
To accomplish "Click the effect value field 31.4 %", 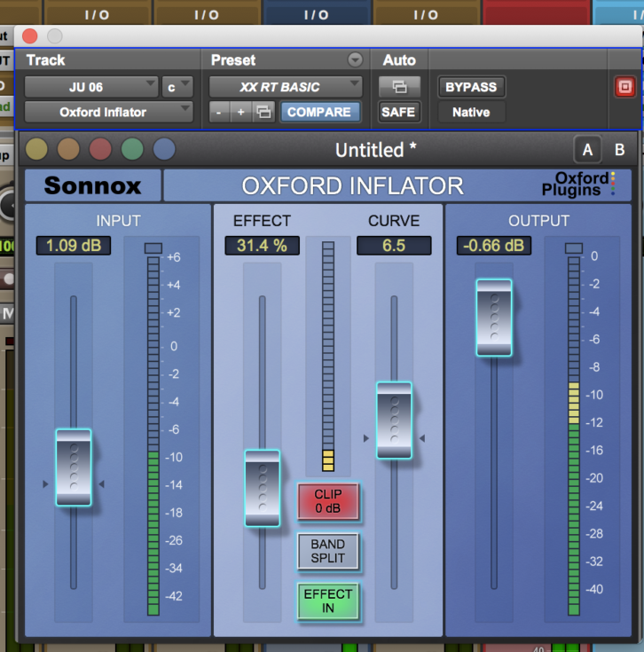I will [262, 246].
